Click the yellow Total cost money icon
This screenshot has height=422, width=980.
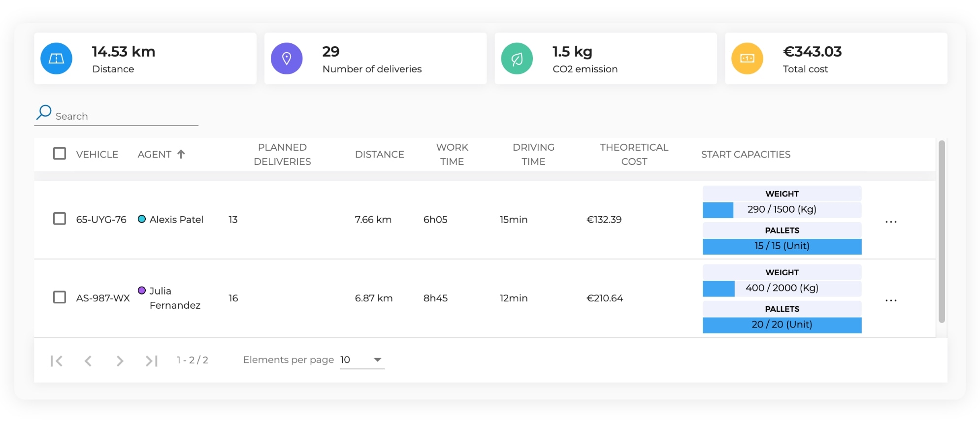tap(747, 59)
